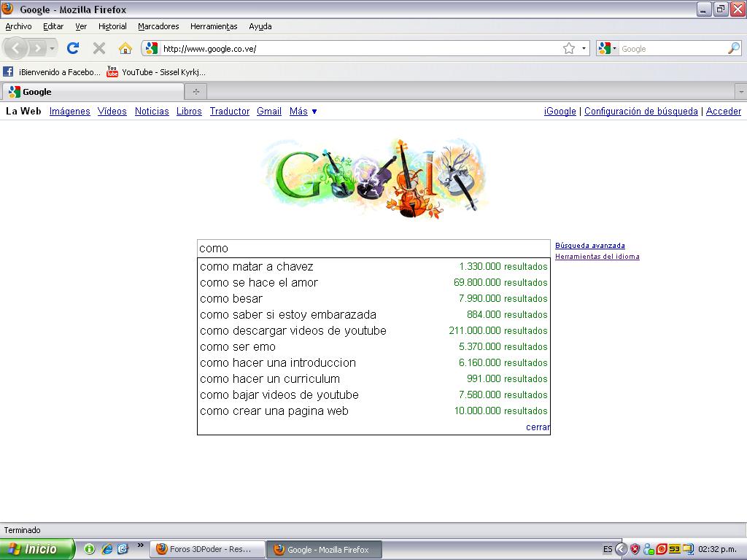Open the Facebook bookmark in bookmarks bar
Viewport: 747px width, 560px height.
pos(52,72)
